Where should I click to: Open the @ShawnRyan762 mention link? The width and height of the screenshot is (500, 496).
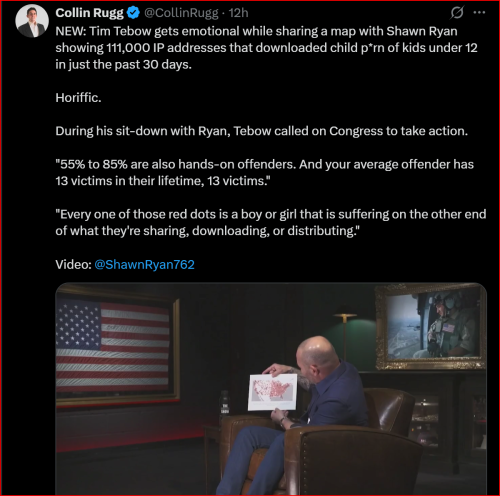point(144,264)
